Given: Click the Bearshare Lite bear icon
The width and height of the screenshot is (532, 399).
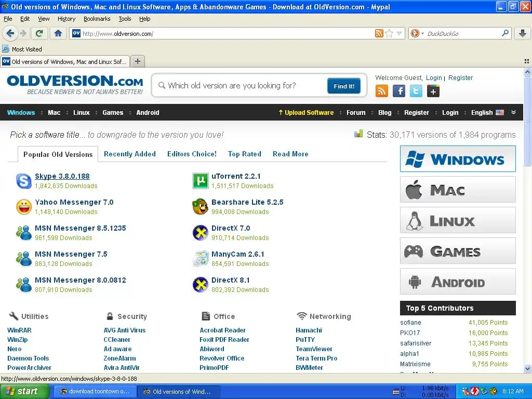Looking at the screenshot, I should (x=200, y=207).
